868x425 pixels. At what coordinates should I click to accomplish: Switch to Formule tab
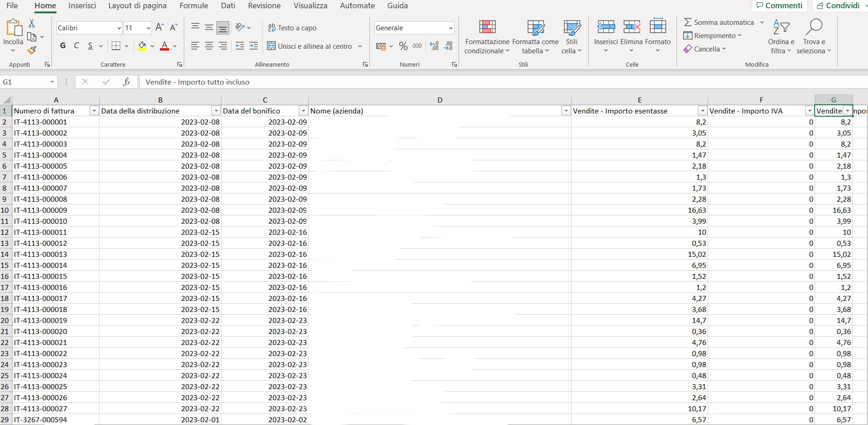[x=194, y=6]
